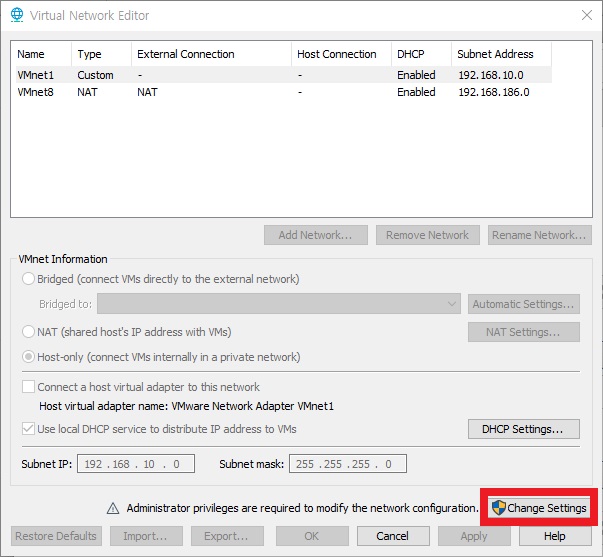Click DHCP Enabled cell for VMnet1
Screen dimensions: 603x557
tap(416, 75)
